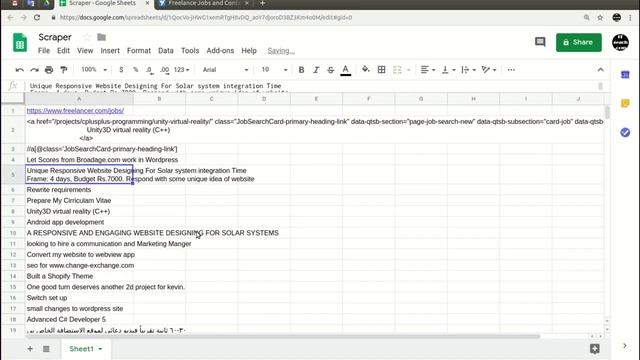Open the Add-ons menu
This screenshot has height=360, width=640.
(220, 51)
